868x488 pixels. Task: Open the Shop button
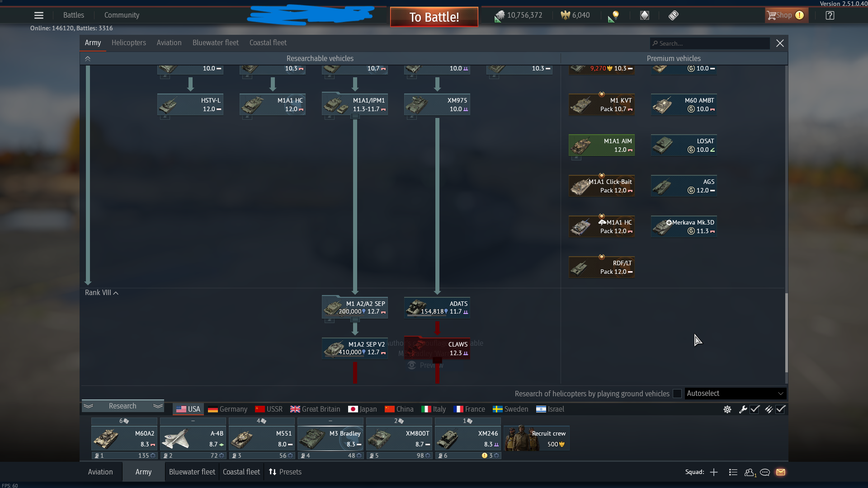tap(784, 15)
